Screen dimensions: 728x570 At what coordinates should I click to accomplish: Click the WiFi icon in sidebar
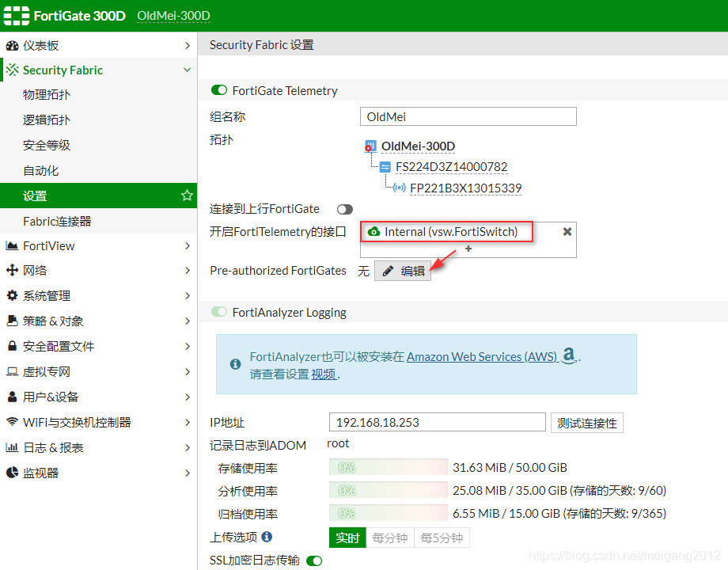point(12,422)
